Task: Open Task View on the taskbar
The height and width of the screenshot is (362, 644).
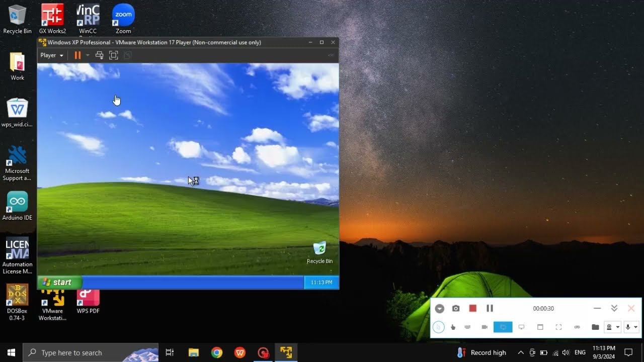Action: pyautogui.click(x=170, y=352)
